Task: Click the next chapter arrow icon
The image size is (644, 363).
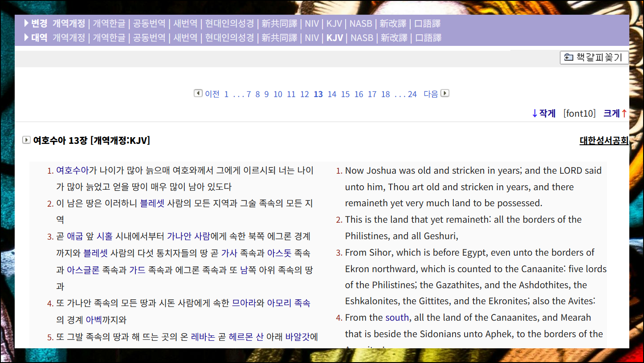Action: point(445,93)
